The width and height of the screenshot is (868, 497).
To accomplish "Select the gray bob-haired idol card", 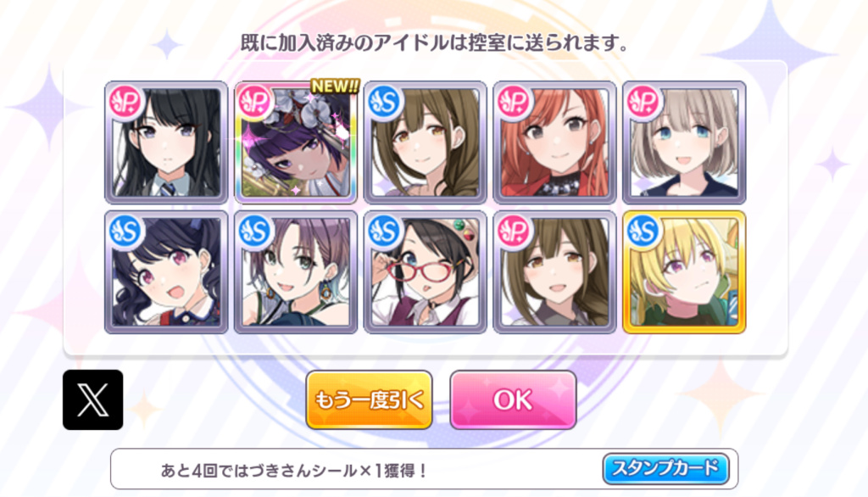I will tap(684, 142).
